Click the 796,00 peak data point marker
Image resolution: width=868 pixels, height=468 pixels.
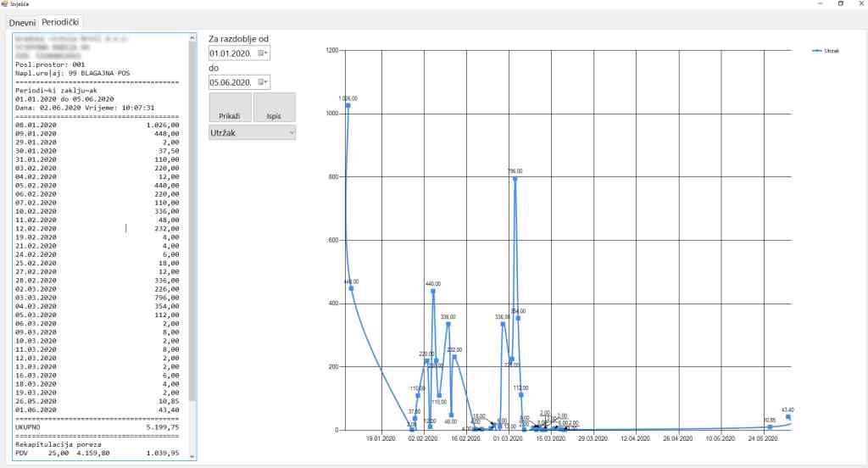(515, 179)
